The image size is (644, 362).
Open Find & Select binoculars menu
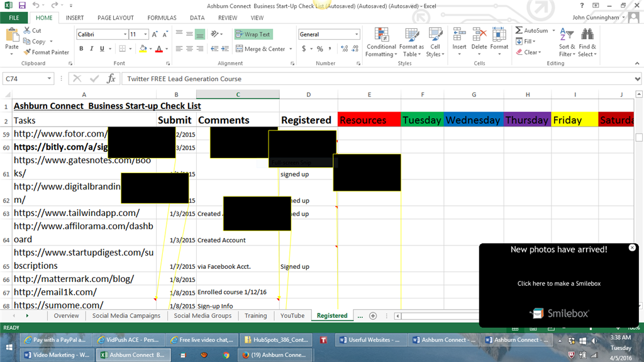tap(587, 43)
